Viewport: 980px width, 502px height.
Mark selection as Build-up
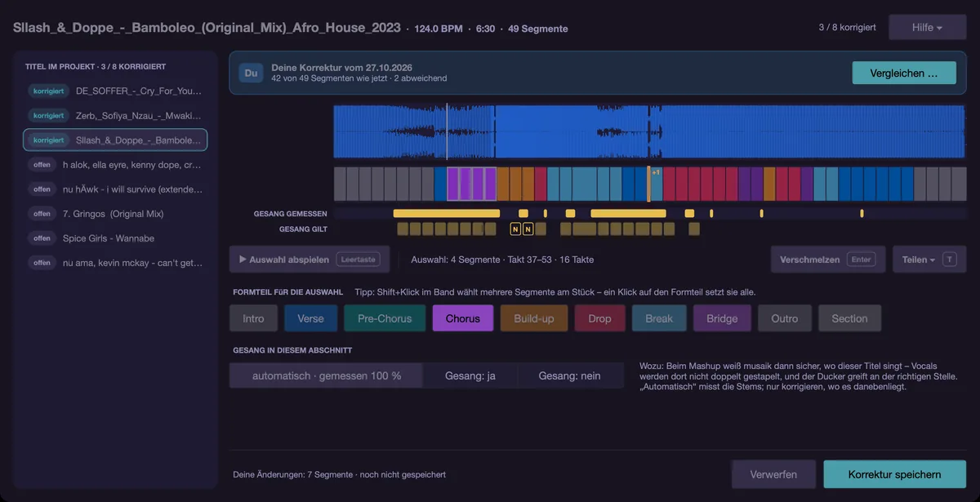[534, 318]
